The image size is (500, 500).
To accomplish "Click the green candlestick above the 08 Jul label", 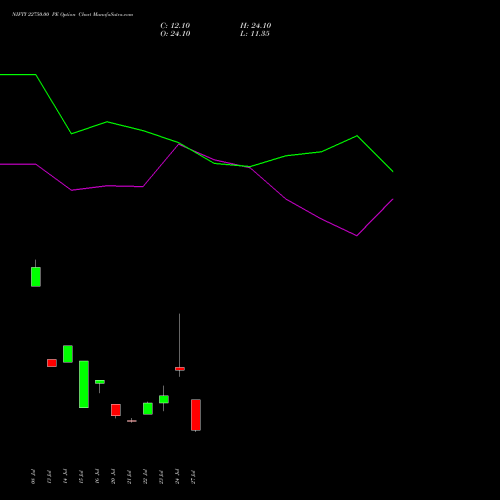I will [36, 276].
